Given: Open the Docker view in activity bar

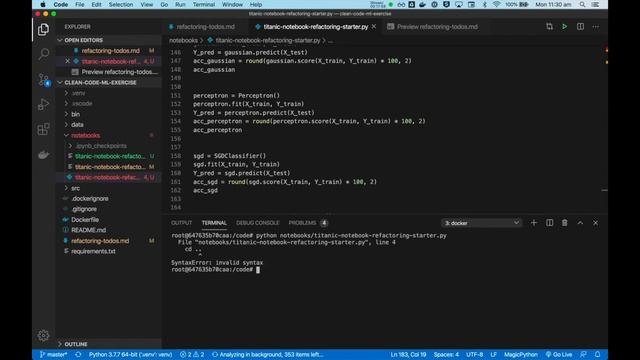Looking at the screenshot, I should click(43, 155).
